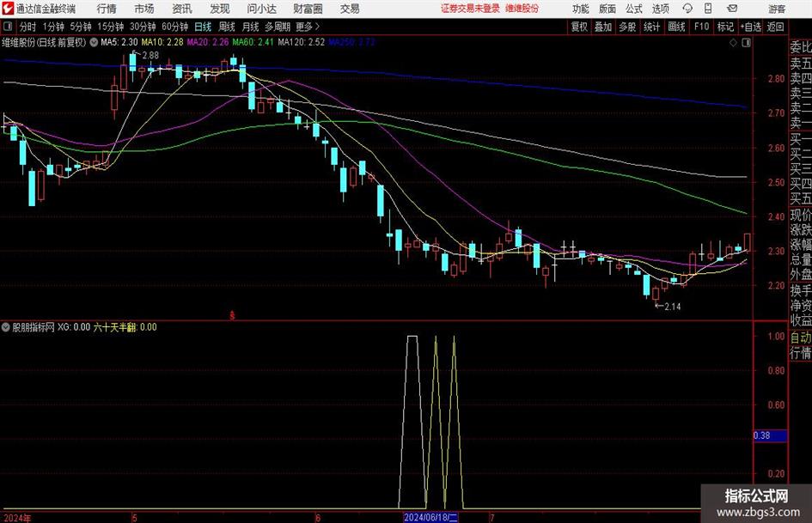The width and height of the screenshot is (812, 523).
Task: Open the 市场 menu
Action: click(x=144, y=9)
